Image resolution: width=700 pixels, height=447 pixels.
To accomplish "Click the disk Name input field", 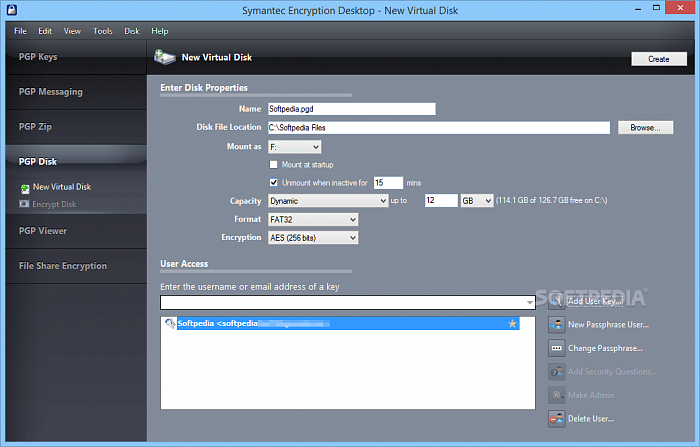I will (x=351, y=109).
